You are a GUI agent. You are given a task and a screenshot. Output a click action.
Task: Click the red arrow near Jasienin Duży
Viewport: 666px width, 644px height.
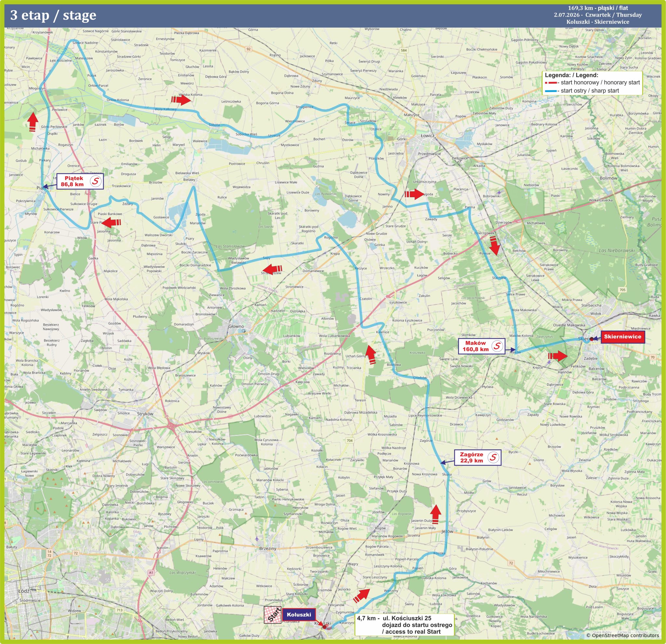click(436, 514)
